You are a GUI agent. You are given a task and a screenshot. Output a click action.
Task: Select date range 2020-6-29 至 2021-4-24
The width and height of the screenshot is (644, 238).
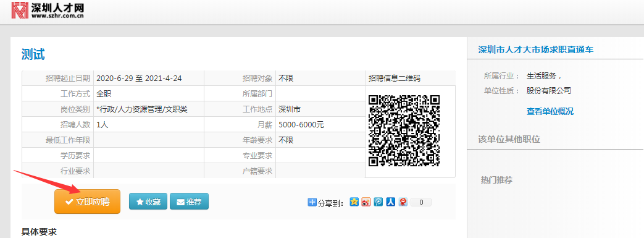[139, 78]
